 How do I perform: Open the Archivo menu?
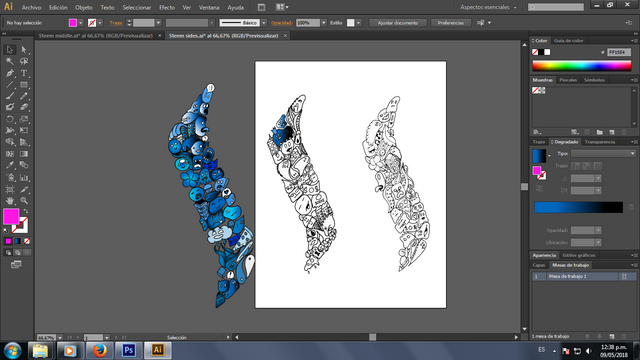pyautogui.click(x=31, y=7)
